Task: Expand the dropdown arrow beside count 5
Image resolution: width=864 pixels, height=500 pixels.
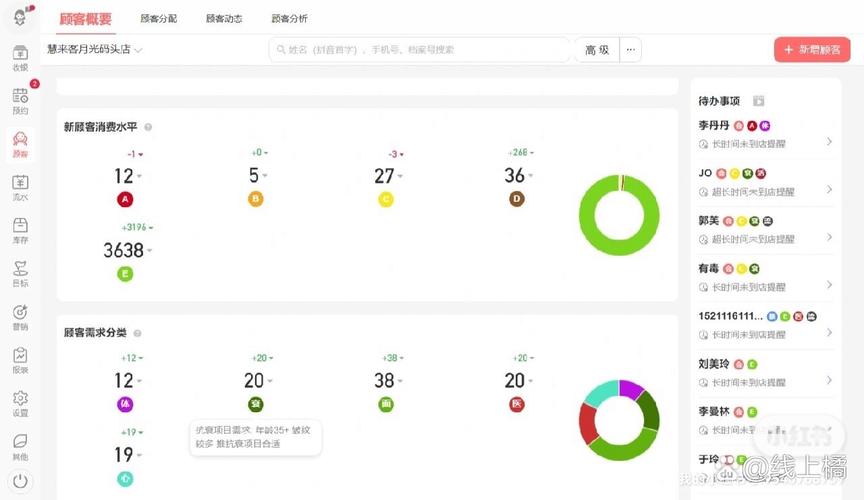Action: pyautogui.click(x=265, y=176)
